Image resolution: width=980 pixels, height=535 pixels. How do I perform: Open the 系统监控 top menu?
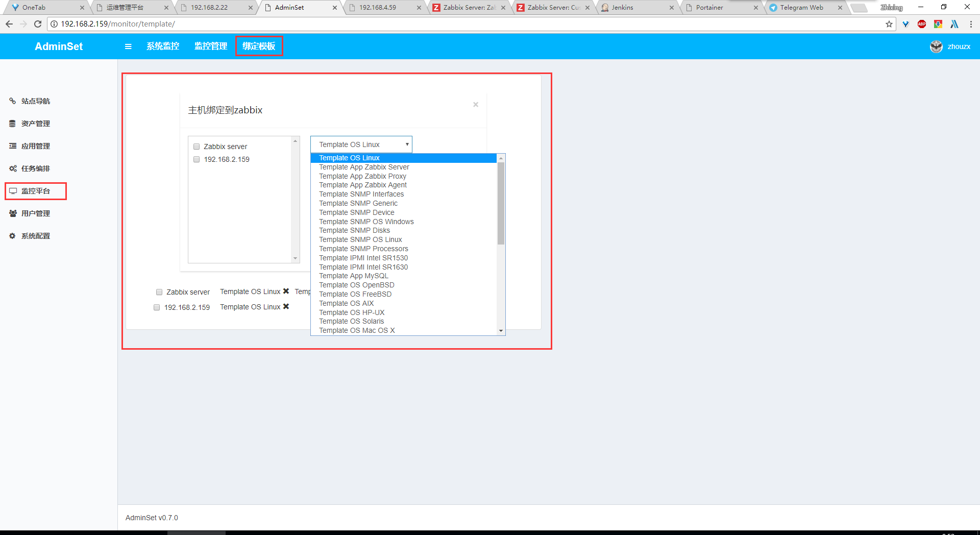click(163, 46)
